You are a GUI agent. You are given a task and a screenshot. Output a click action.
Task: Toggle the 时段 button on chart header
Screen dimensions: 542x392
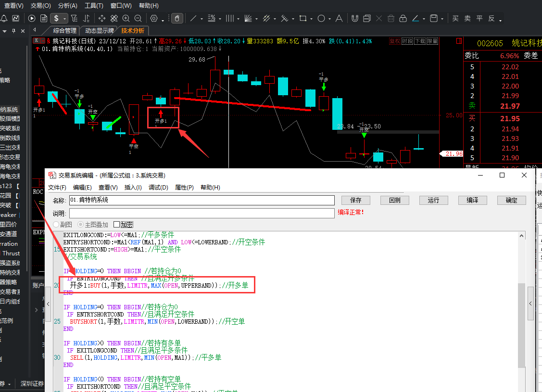coord(407,41)
